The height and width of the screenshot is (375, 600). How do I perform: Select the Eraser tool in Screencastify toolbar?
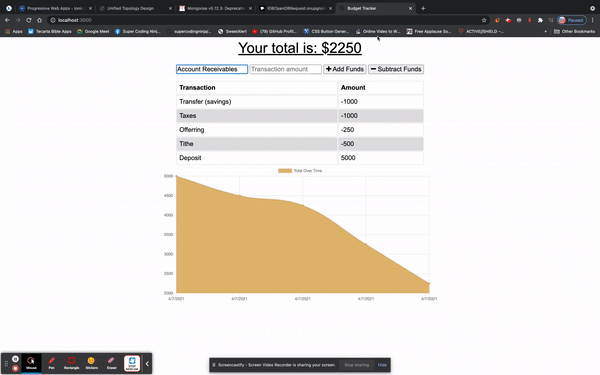pos(111,363)
